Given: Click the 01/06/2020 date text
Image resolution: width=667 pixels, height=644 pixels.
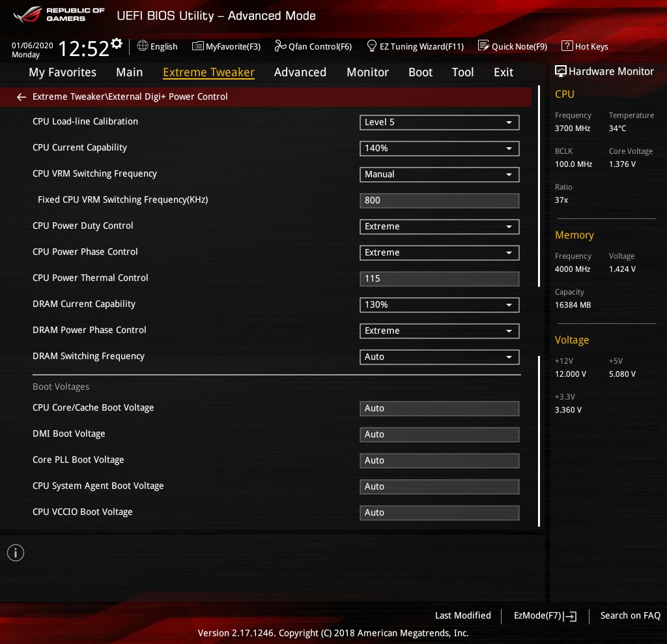Looking at the screenshot, I should click(x=33, y=45).
